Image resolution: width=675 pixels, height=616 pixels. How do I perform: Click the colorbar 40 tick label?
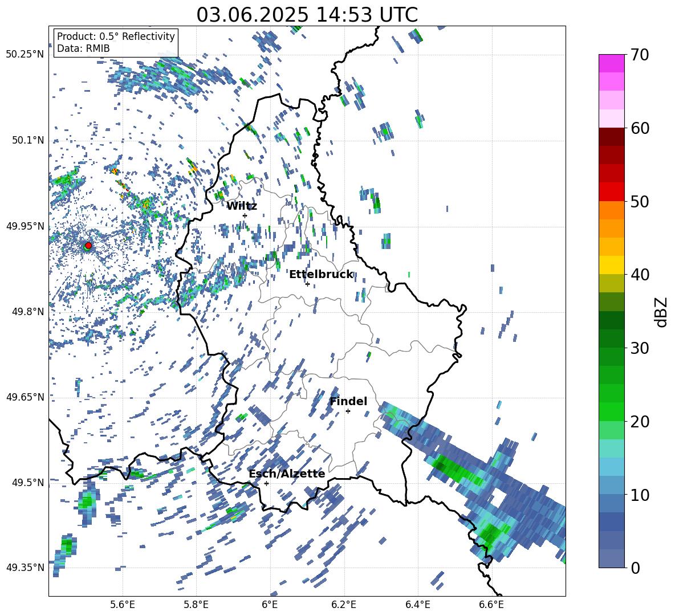[640, 275]
